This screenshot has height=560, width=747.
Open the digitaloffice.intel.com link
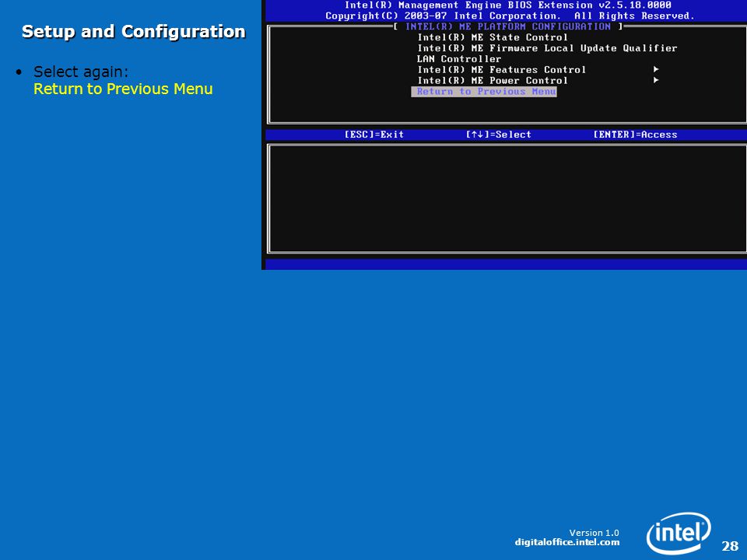[567, 542]
